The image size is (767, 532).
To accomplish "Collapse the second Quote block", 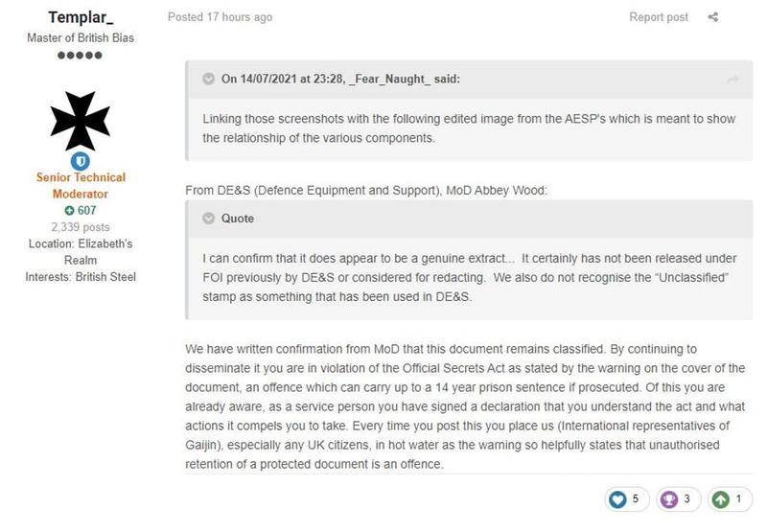I will coord(208,219).
